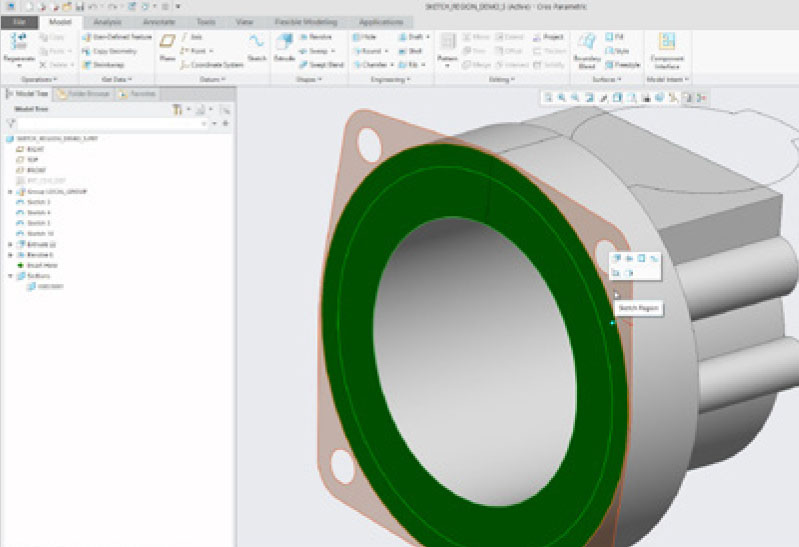
Task: Select the Plane datum tool
Action: 167,47
